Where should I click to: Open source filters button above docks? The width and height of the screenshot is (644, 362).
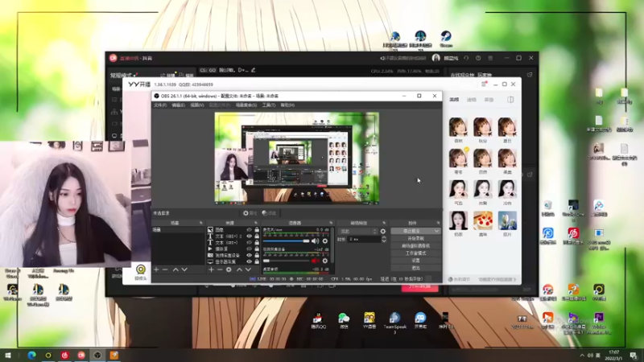click(x=269, y=213)
